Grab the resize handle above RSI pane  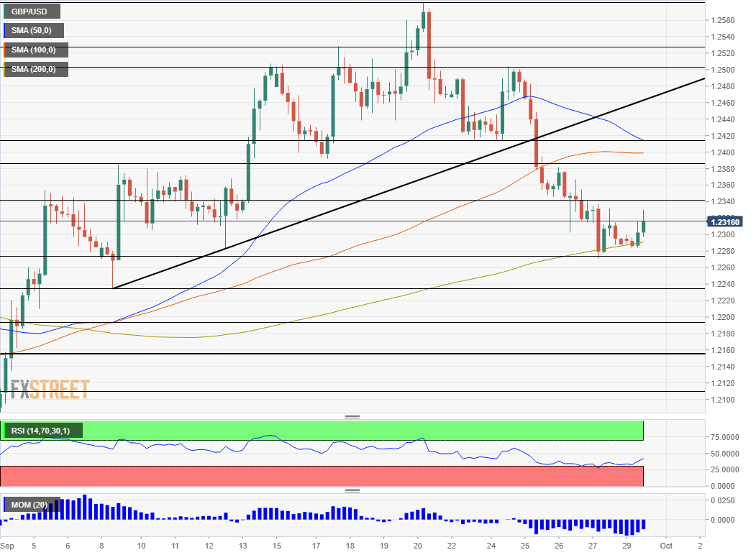pyautogui.click(x=352, y=416)
